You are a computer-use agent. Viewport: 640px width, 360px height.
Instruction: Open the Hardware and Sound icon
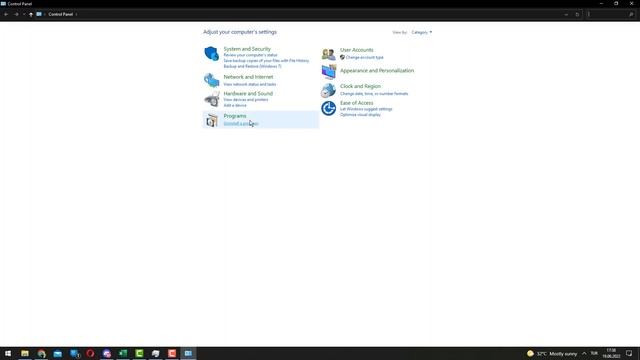[x=211, y=99]
